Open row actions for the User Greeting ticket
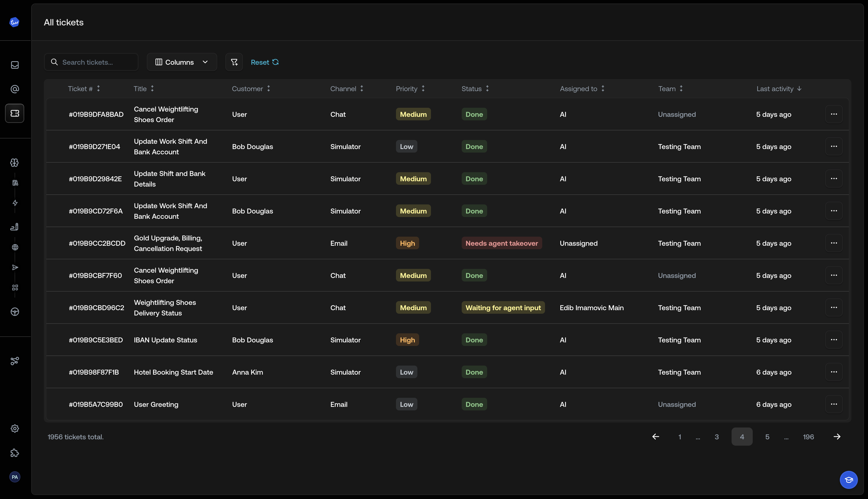Viewport: 868px width, 499px height. [834, 404]
